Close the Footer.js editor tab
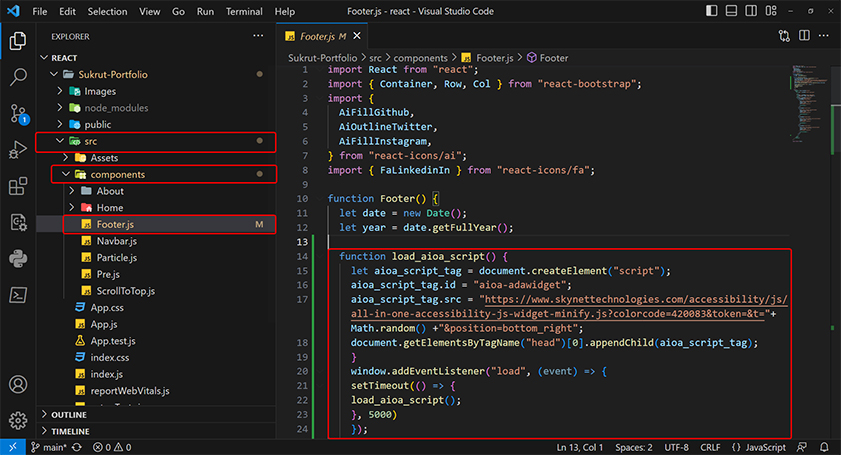Image resolution: width=841 pixels, height=455 pixels. pos(357,36)
